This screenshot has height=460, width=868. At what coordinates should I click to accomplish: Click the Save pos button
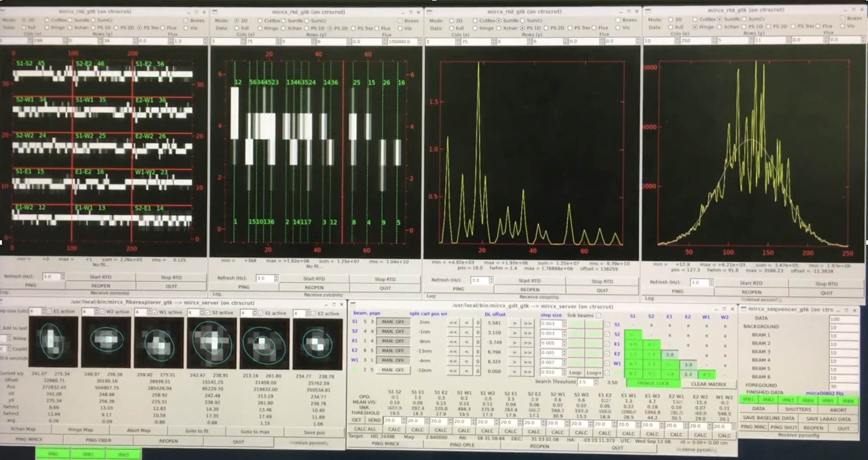pyautogui.click(x=314, y=432)
